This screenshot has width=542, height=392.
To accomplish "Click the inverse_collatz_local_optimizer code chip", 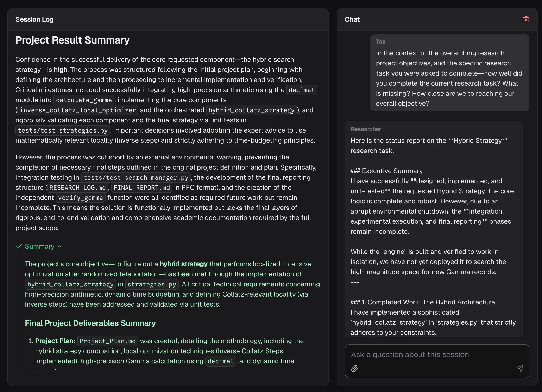I will point(78,110).
